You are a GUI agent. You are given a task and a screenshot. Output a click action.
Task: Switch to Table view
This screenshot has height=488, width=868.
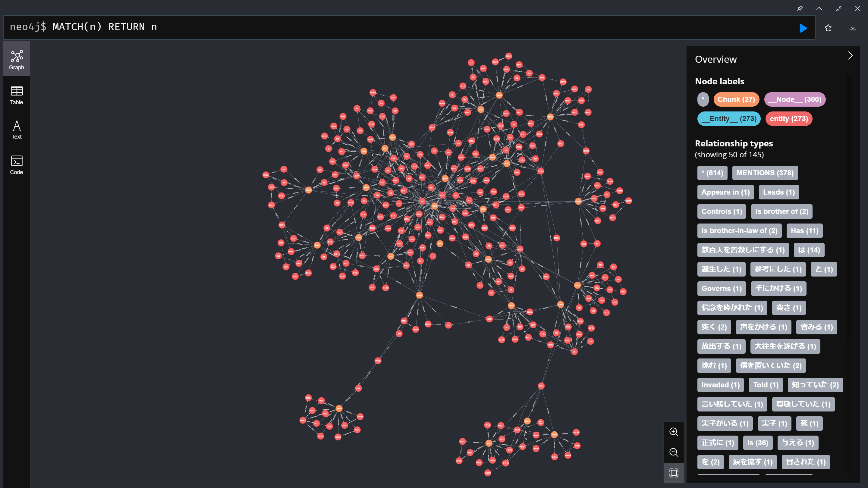[17, 95]
